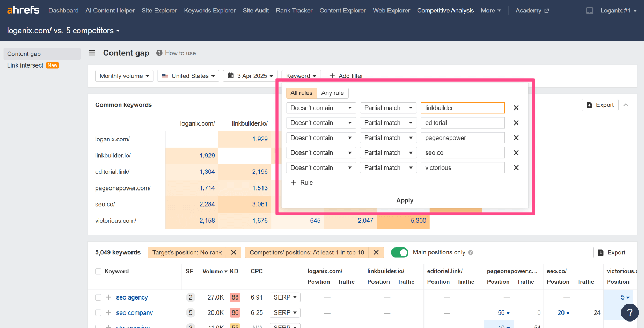This screenshot has width=644, height=328.
Task: Remove the linkbuilder filter rule
Action: (516, 108)
